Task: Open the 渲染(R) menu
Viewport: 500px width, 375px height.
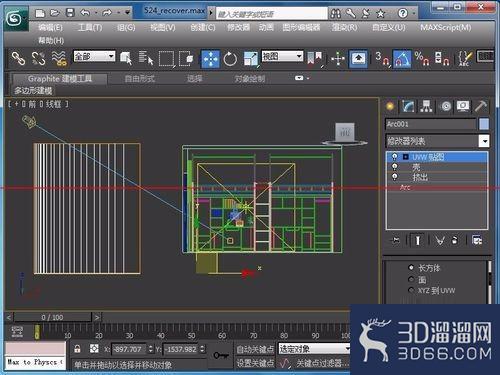Action: click(344, 27)
